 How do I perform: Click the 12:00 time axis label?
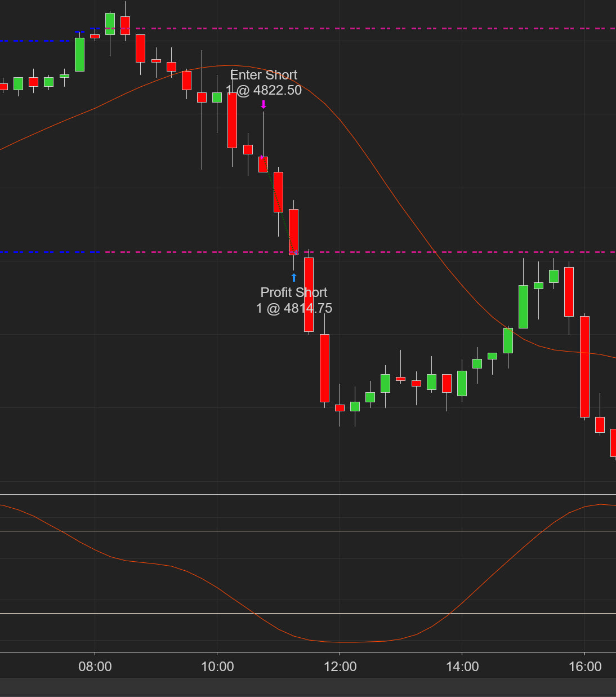click(x=340, y=667)
